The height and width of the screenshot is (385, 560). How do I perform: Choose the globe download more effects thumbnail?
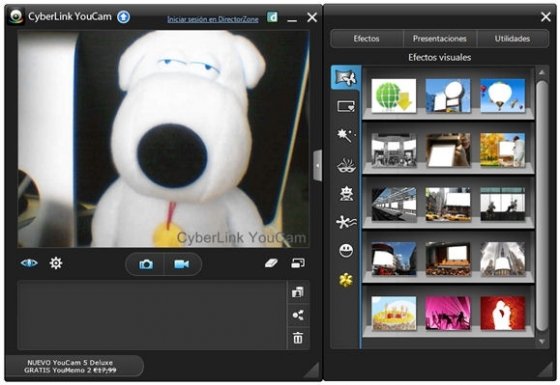click(x=394, y=95)
